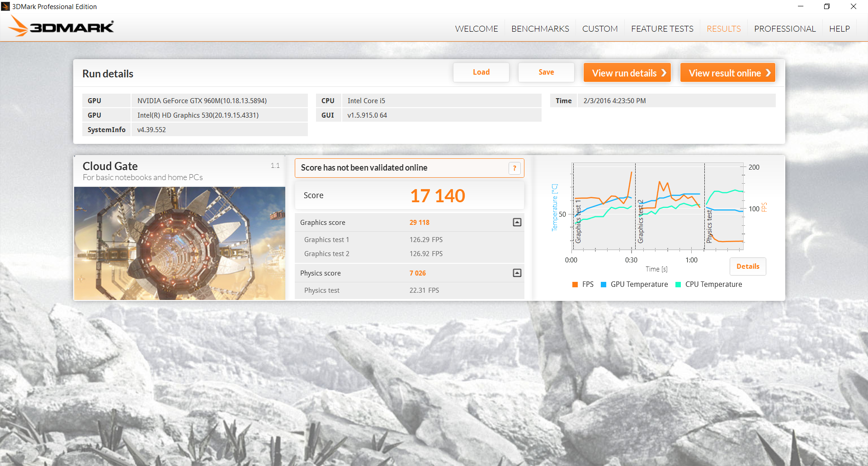Click the blue GPU Temperature legend swatch
This screenshot has height=466, width=868.
[x=604, y=285]
